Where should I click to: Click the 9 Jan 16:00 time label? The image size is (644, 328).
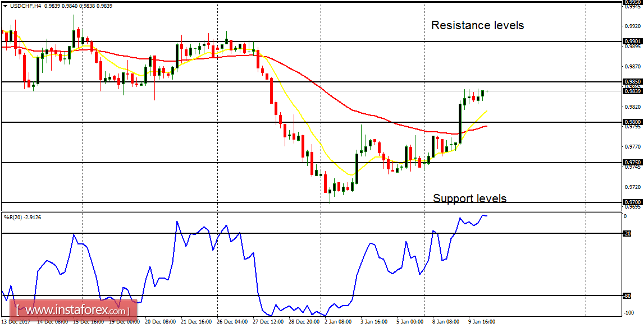click(x=482, y=322)
